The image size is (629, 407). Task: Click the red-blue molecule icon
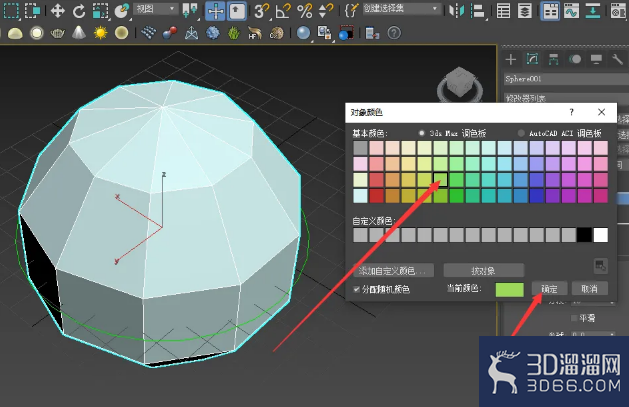tap(170, 33)
